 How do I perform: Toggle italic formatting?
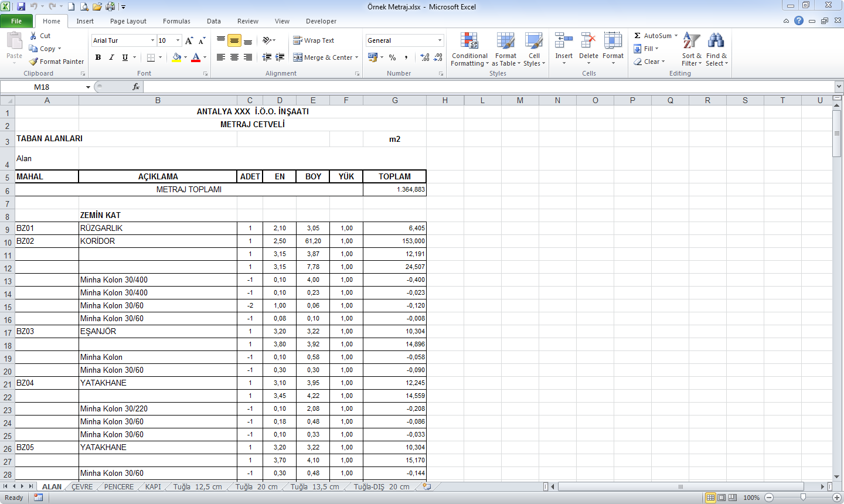(111, 57)
